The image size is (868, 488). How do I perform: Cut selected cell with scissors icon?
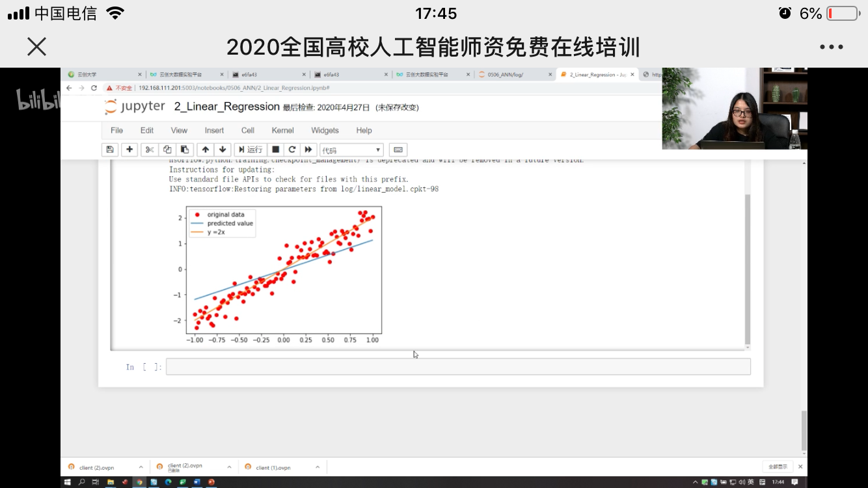point(150,150)
